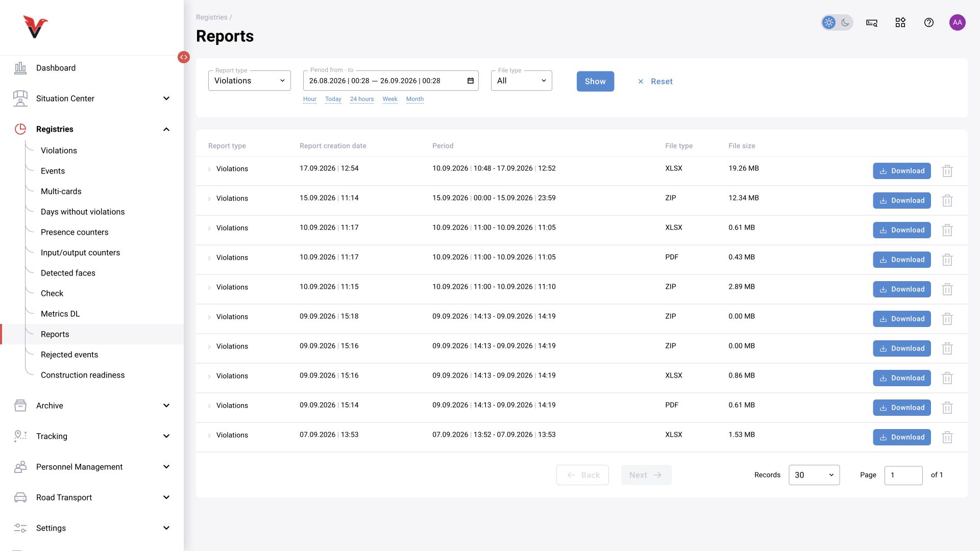Open the File type dropdown
The image size is (980, 551).
point(522,81)
